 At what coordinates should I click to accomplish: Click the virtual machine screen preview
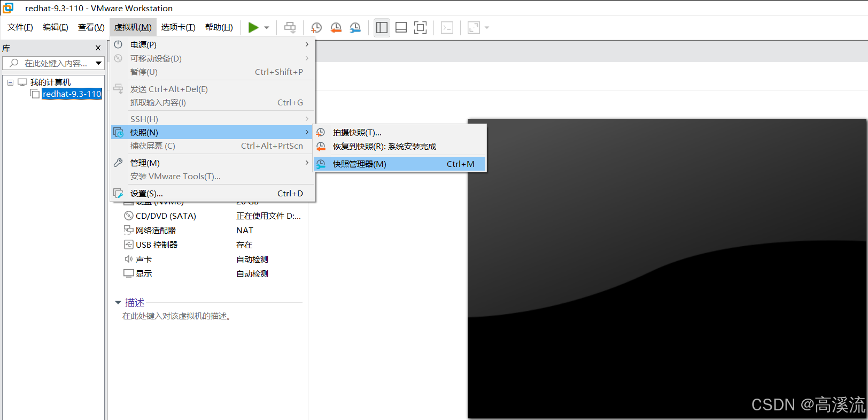(x=667, y=269)
